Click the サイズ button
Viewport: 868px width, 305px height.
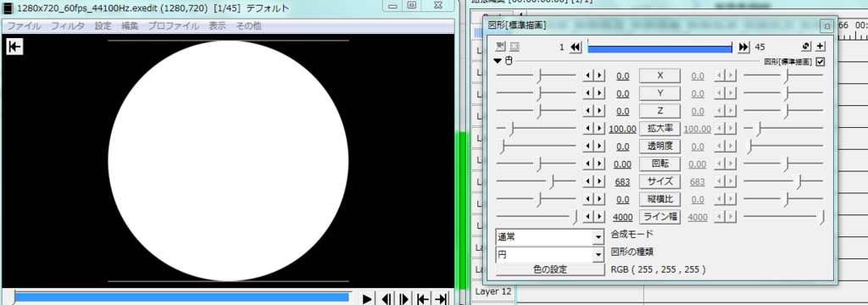click(x=659, y=181)
